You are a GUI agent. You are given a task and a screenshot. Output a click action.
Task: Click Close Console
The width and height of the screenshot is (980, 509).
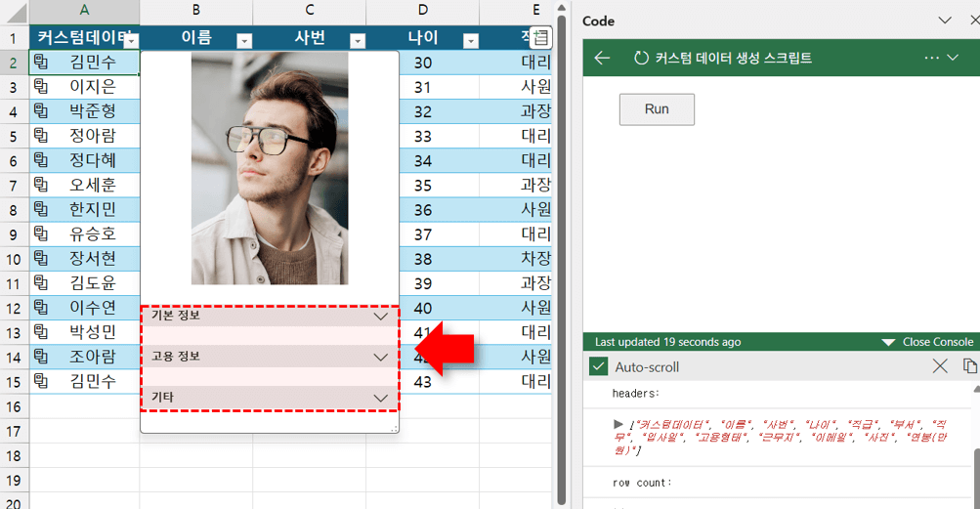coord(927,342)
